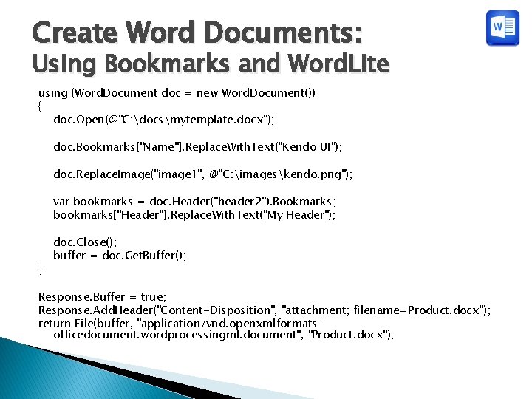Click the Word document icon

coord(502,28)
